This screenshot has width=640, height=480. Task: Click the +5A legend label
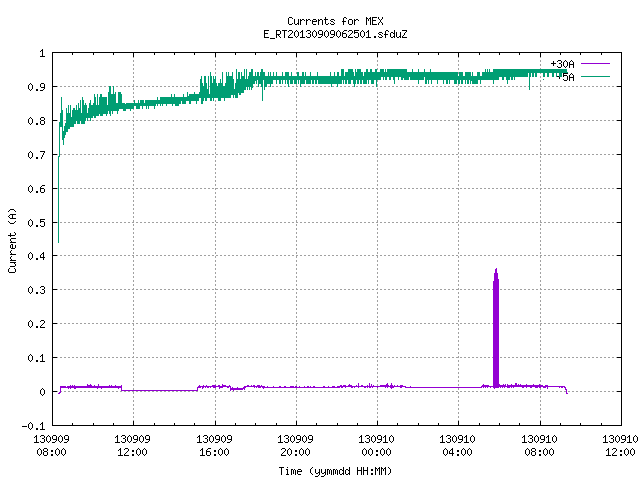click(x=565, y=77)
